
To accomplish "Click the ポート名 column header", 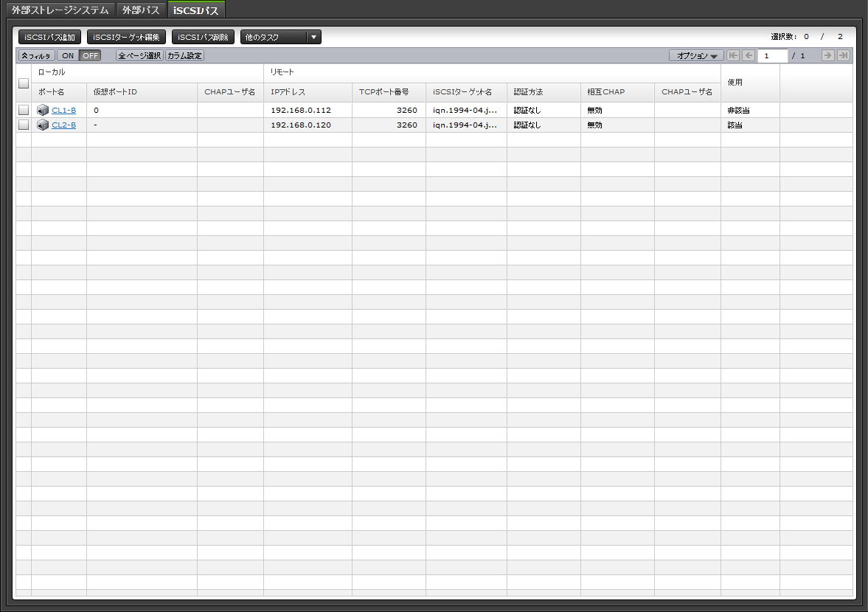I will (x=59, y=92).
